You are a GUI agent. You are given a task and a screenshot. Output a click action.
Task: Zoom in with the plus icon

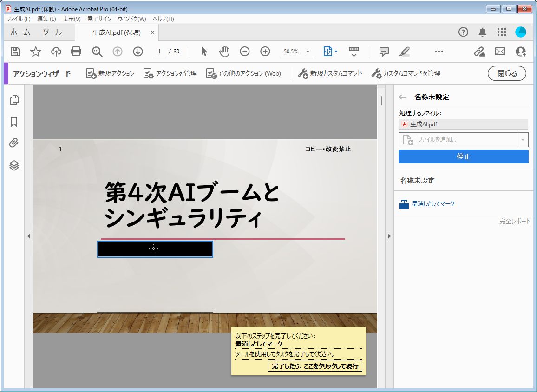tap(265, 51)
